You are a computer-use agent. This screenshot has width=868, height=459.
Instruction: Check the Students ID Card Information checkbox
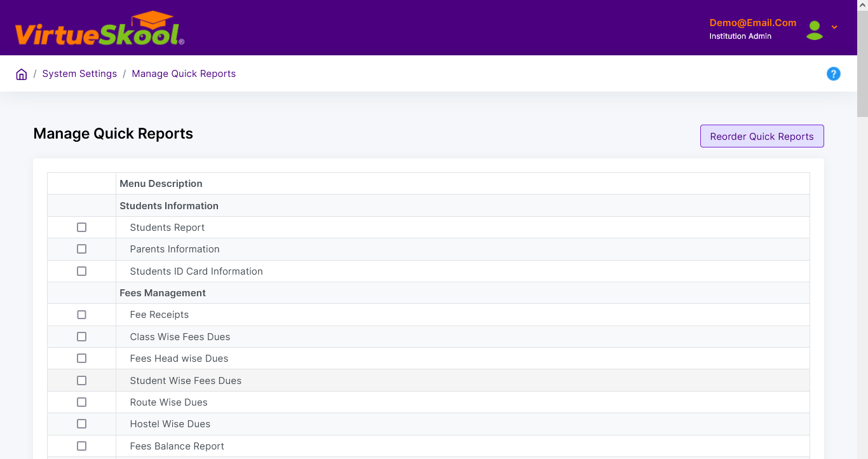click(x=81, y=271)
